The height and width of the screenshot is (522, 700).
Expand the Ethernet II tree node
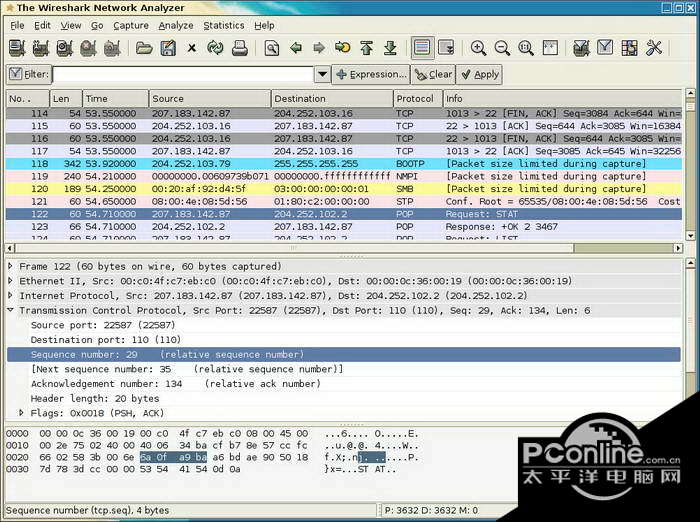pos(10,281)
